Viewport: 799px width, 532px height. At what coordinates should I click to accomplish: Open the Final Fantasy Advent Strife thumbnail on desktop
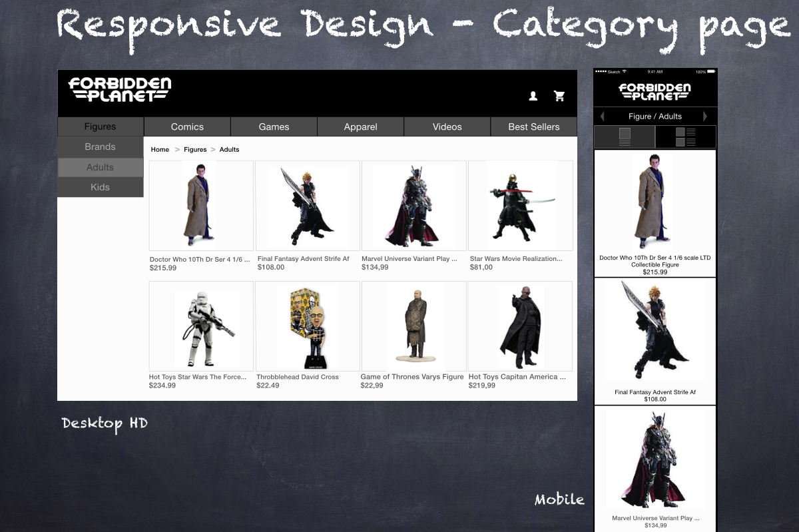coord(308,205)
